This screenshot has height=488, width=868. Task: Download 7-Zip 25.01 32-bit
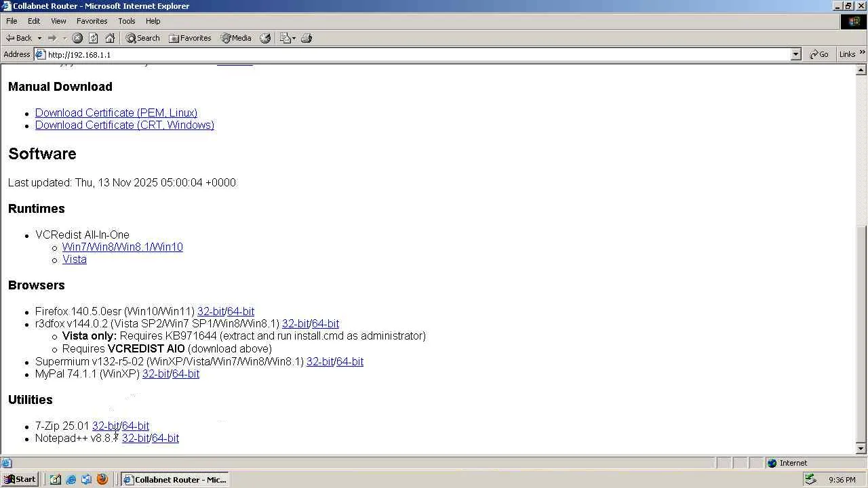(x=106, y=426)
